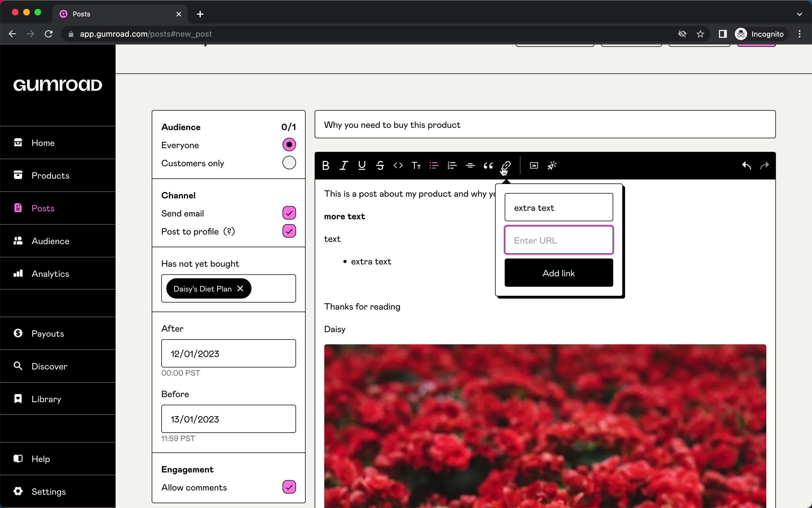The image size is (812, 508).
Task: Edit the link text field 'extra text'
Action: click(x=559, y=207)
